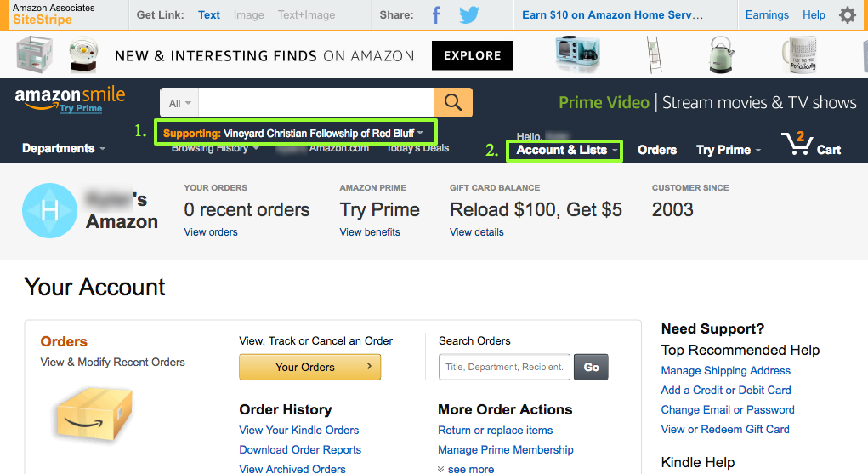Share on Facebook via SiteStripe icon
The image size is (868, 474).
coord(436,15)
